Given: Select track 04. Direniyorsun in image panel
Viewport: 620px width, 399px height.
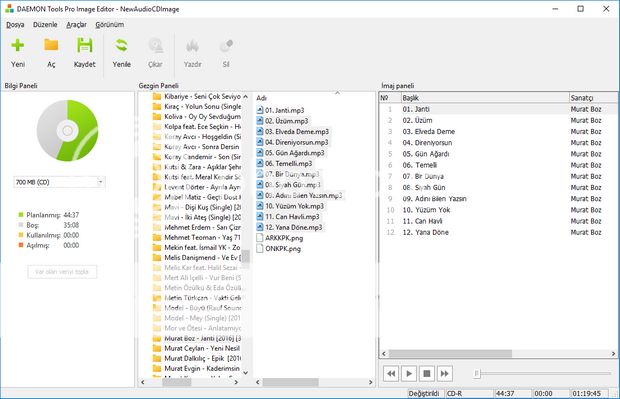Looking at the screenshot, I should pyautogui.click(x=498, y=143).
